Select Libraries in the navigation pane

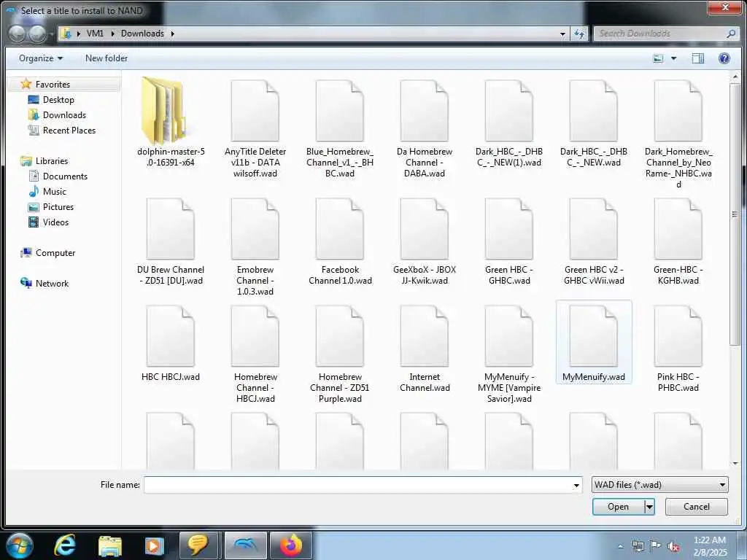(x=52, y=161)
